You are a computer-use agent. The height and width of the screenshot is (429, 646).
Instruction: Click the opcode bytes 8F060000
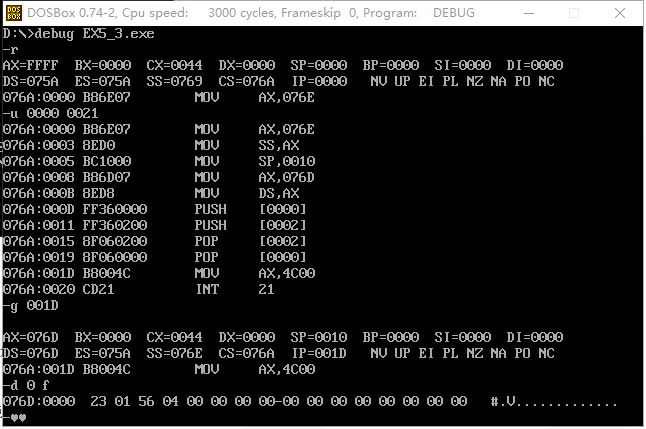[x=115, y=257]
